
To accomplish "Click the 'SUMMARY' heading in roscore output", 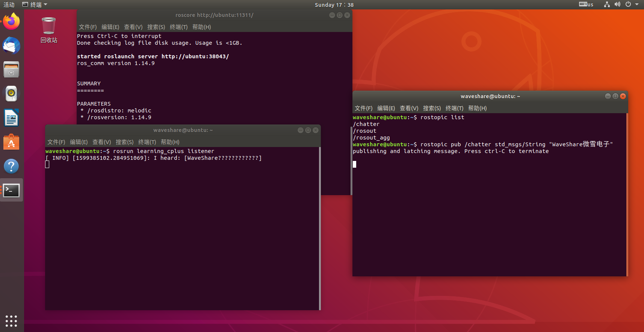I will (x=89, y=83).
